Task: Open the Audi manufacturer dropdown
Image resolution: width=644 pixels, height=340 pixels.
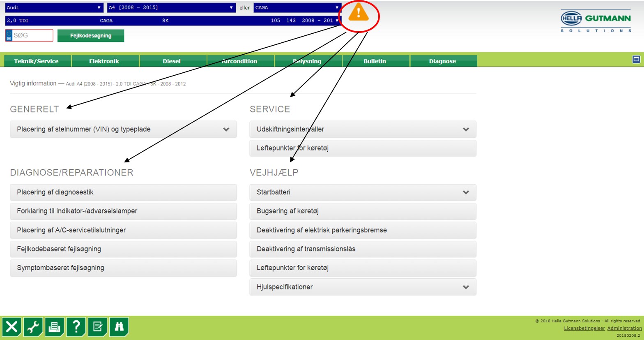Action: tap(54, 7)
